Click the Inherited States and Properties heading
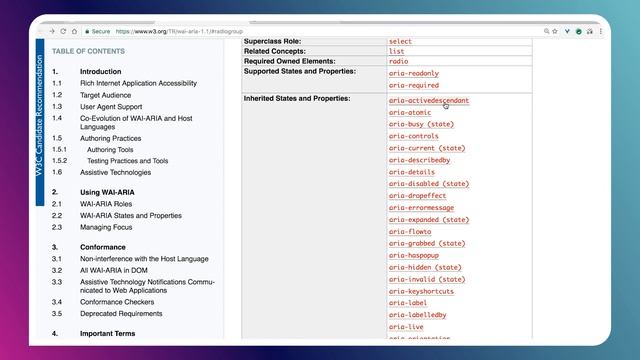 click(297, 98)
